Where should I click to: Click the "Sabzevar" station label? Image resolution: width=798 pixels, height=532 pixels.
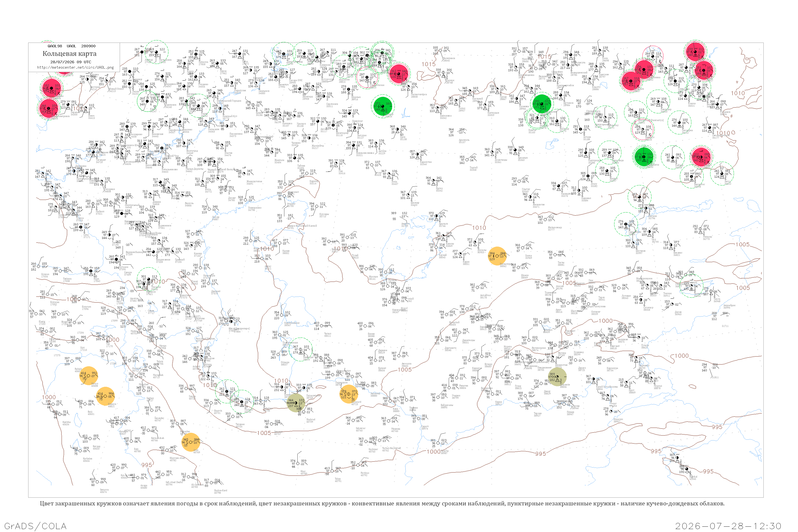tap(360, 429)
